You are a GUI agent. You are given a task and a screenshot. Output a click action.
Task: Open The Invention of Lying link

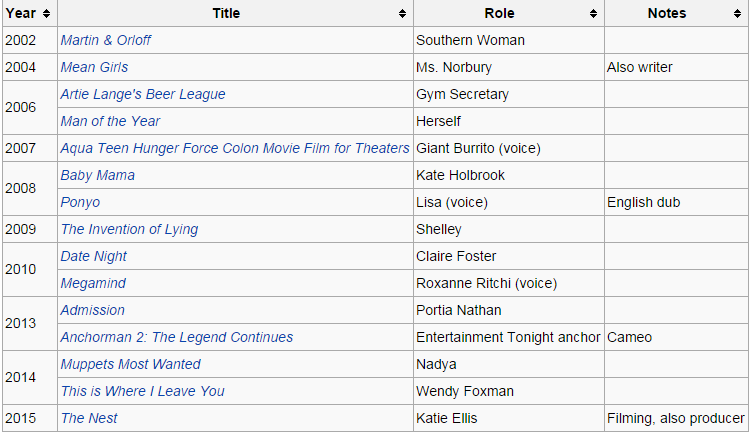[129, 229]
